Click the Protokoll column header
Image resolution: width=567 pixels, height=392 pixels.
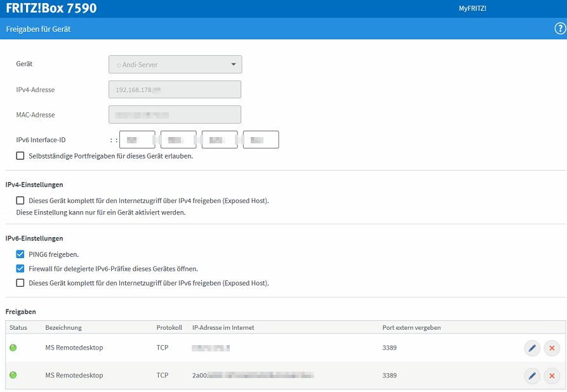(x=170, y=328)
